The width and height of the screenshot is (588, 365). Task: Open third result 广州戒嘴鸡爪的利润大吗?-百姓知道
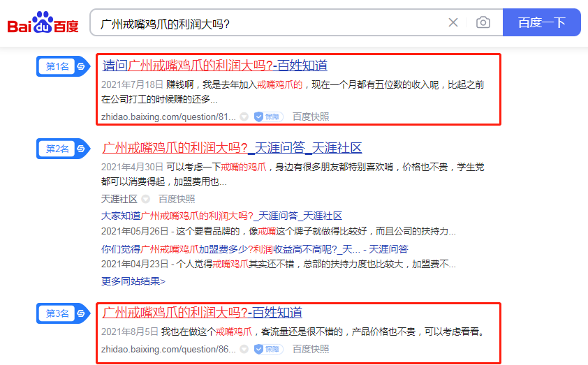(203, 313)
